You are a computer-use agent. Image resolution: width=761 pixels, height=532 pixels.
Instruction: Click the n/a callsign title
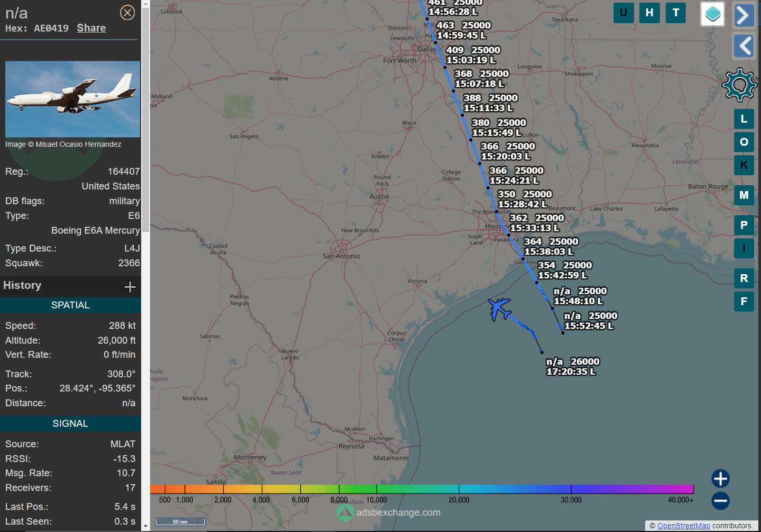(x=16, y=13)
